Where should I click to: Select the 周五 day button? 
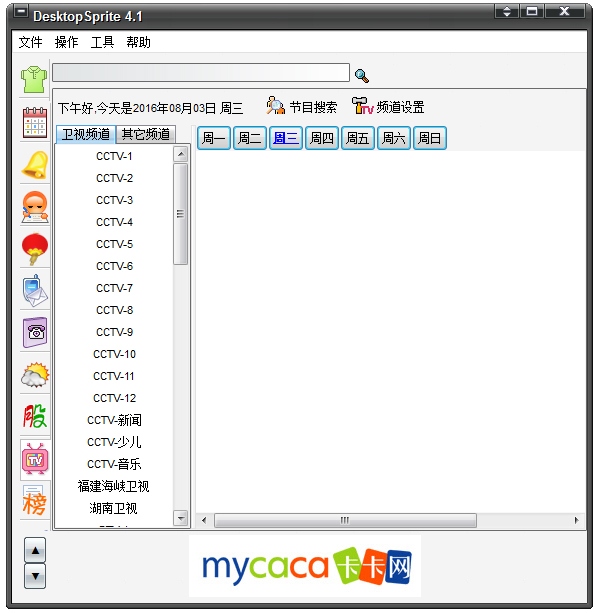[x=358, y=138]
